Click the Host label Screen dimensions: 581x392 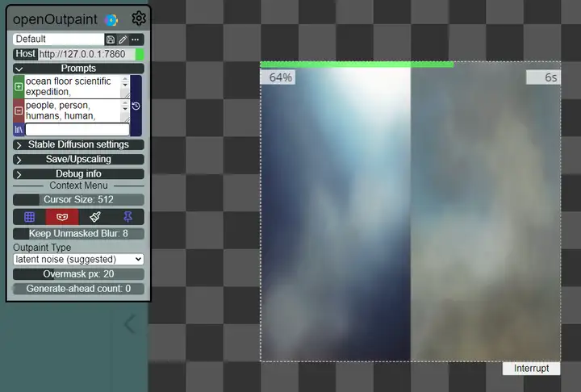tap(25, 54)
